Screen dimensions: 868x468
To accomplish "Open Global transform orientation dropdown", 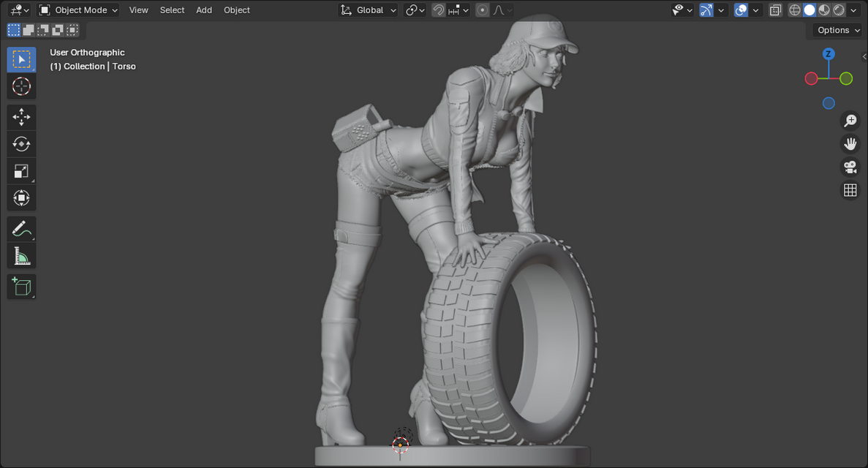I will point(368,10).
